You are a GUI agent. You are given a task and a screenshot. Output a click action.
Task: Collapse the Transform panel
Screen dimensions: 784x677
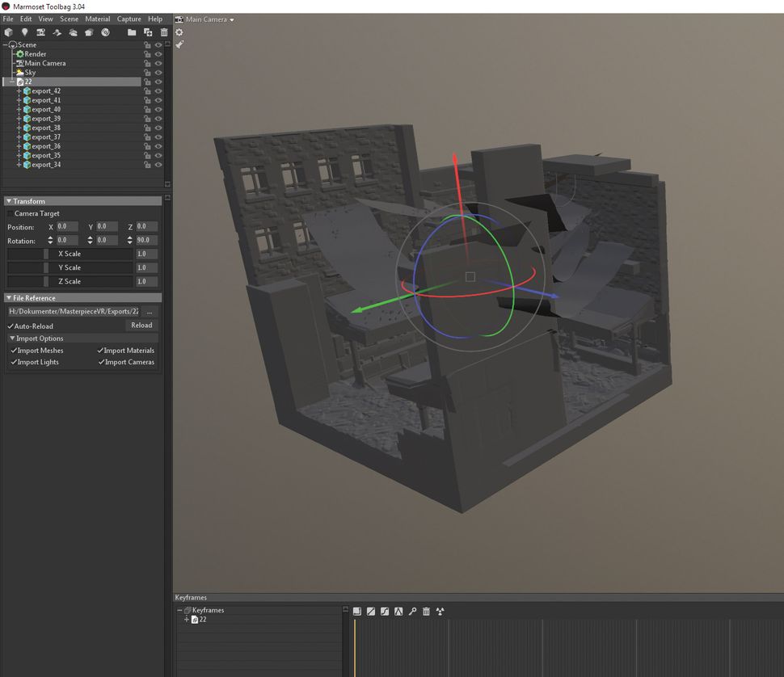(9, 200)
